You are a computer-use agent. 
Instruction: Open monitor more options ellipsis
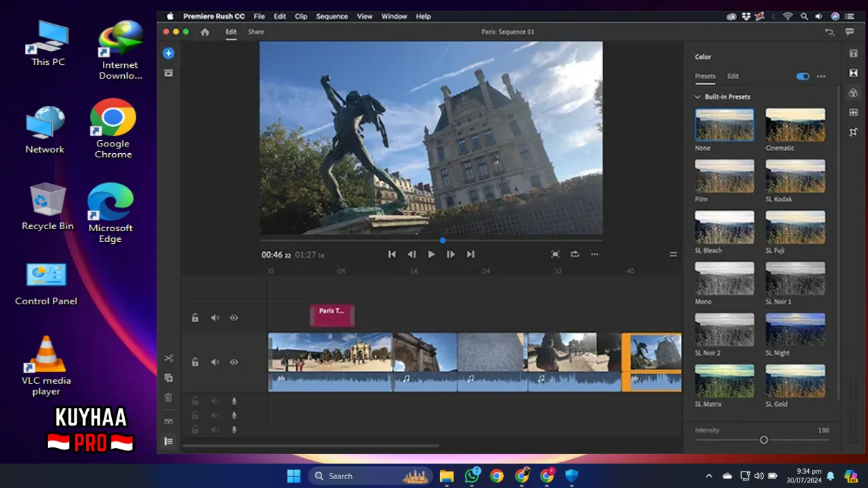tap(595, 254)
